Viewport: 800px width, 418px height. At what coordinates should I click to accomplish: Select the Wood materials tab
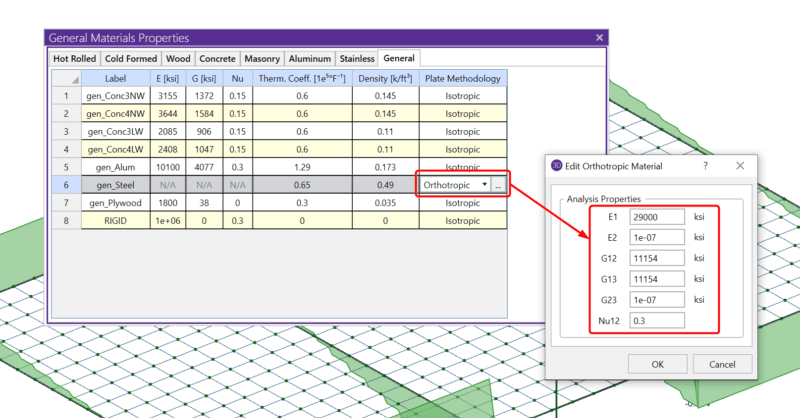178,59
